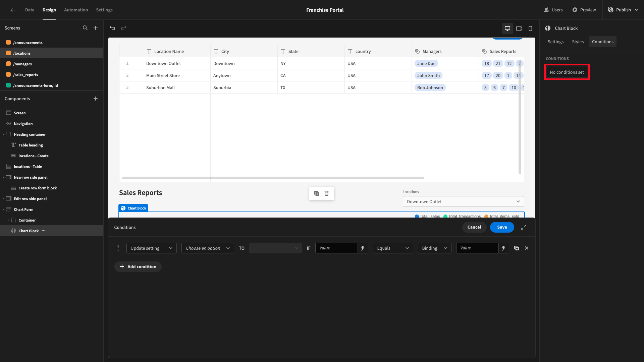Switch to tablet preview icon
Viewport: 644px width, 362px height.
click(519, 28)
